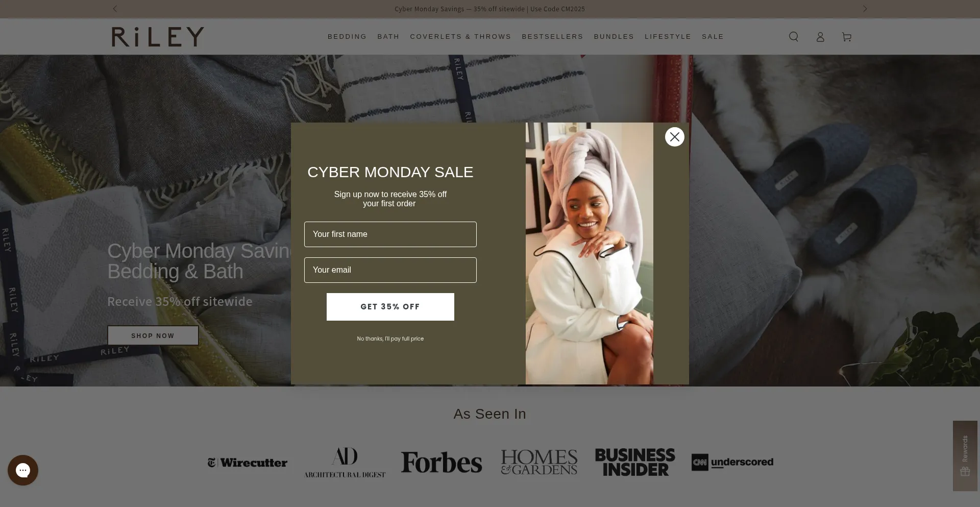Go to the Riley logo homepage
This screenshot has width=980, height=507.
pyautogui.click(x=158, y=37)
